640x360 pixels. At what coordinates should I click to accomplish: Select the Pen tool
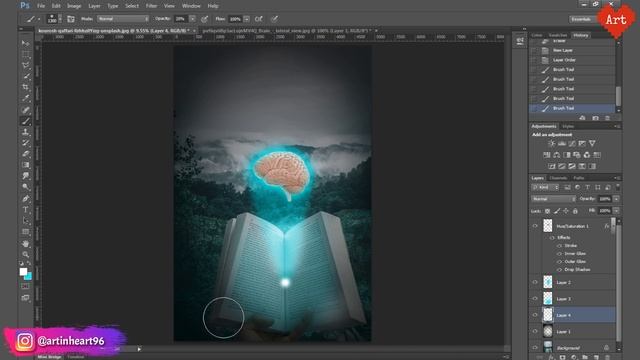pos(26,198)
